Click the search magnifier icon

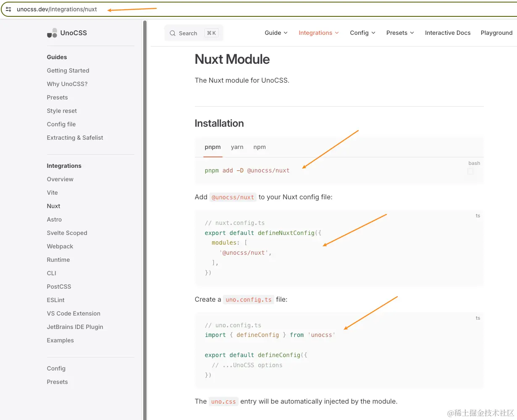(173, 33)
